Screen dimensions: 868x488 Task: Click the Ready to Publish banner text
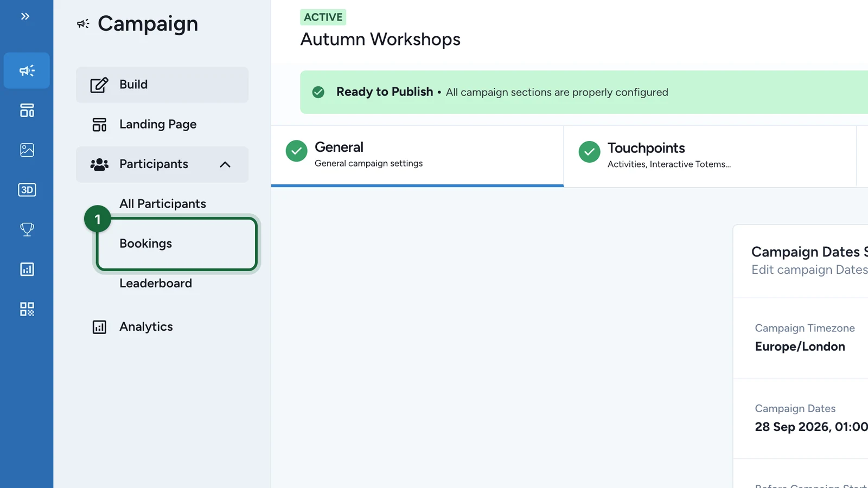(385, 92)
